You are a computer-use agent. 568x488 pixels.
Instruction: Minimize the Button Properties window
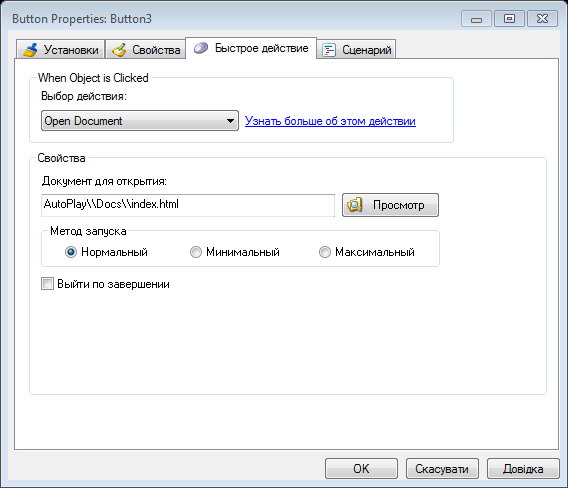tap(476, 19)
